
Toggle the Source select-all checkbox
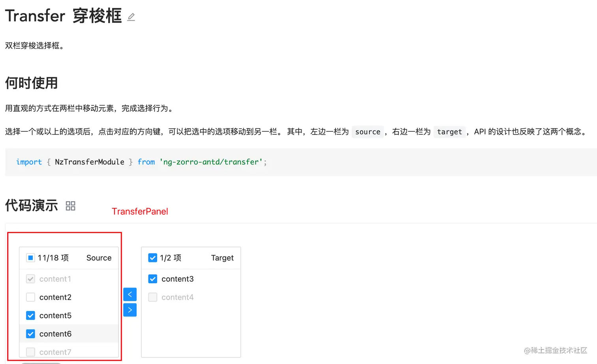pyautogui.click(x=30, y=258)
